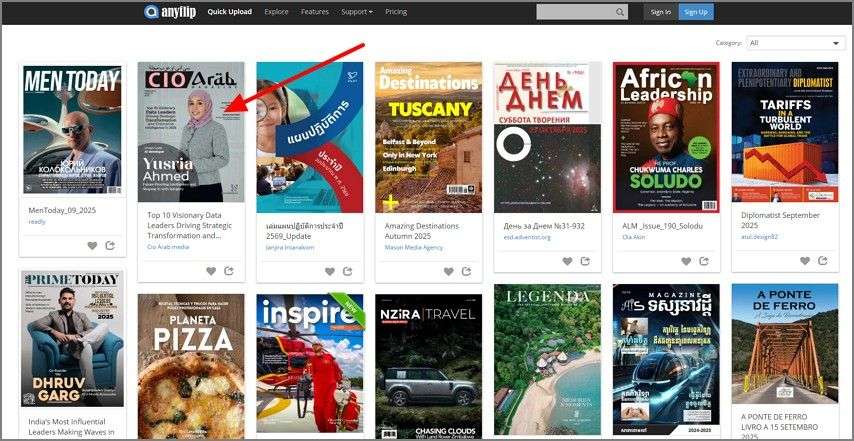The image size is (854, 441).
Task: Open the Category dropdown set to All
Action: click(x=795, y=43)
